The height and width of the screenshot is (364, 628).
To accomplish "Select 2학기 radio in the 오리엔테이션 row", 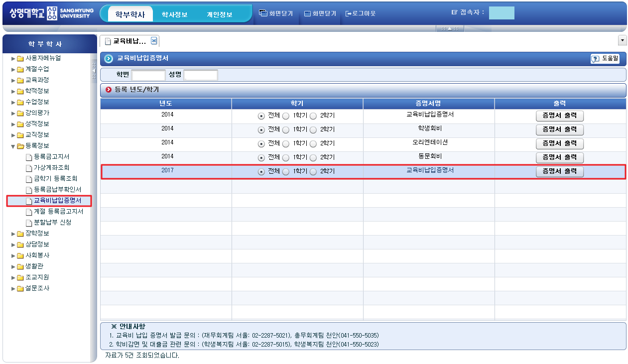I will pyautogui.click(x=313, y=144).
